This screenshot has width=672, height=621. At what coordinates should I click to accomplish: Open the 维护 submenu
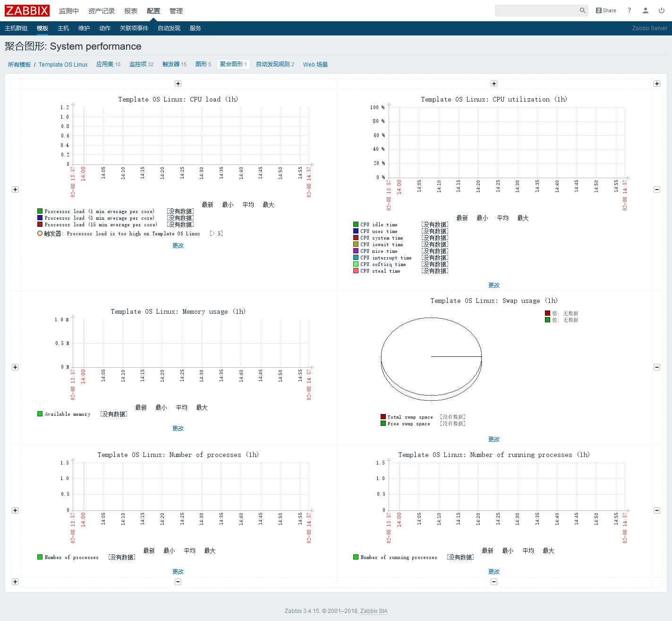click(84, 28)
